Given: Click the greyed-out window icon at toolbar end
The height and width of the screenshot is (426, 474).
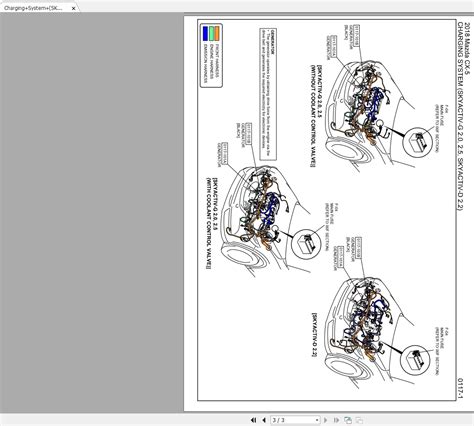Looking at the screenshot, I should click(x=359, y=420).
